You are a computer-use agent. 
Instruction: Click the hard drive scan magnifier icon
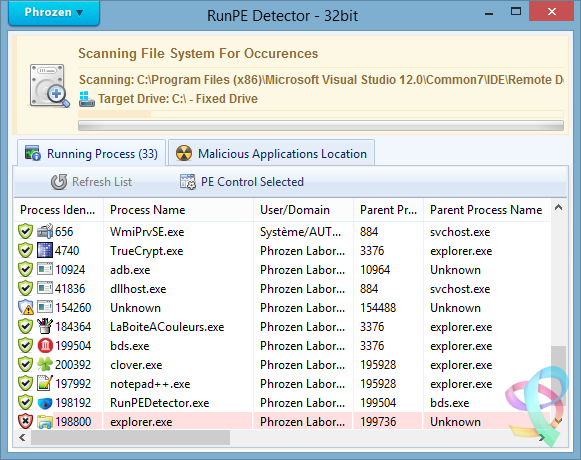[x=49, y=86]
